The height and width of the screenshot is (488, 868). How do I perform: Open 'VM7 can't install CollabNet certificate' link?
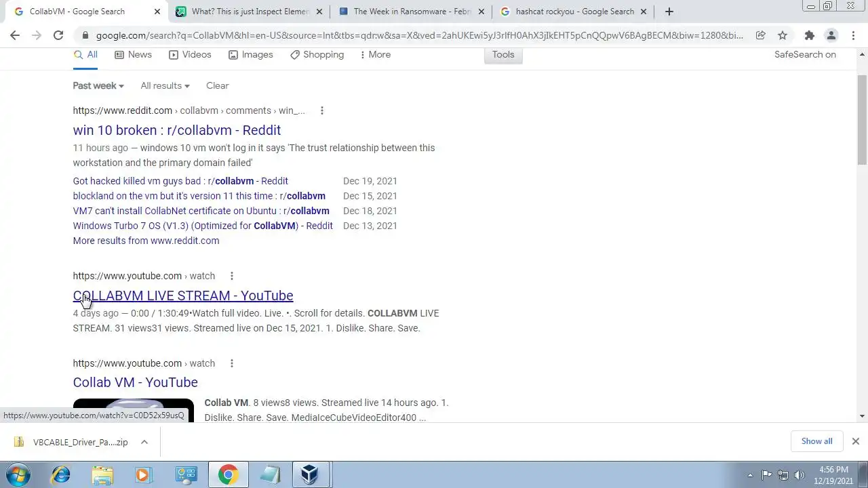[201, 211]
